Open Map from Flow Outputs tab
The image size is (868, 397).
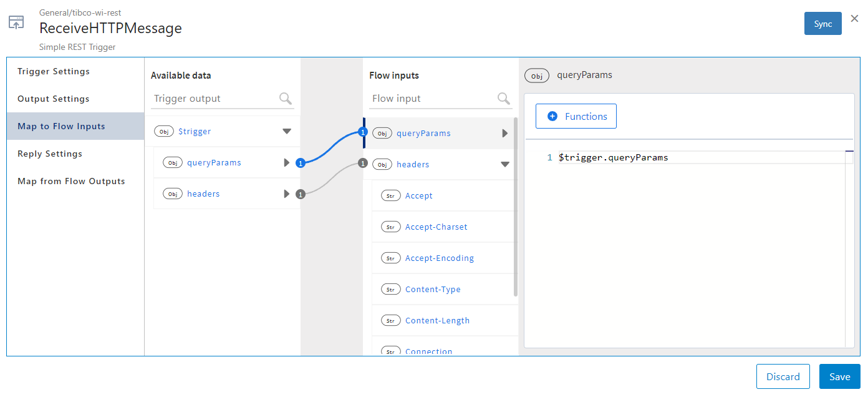pos(71,181)
